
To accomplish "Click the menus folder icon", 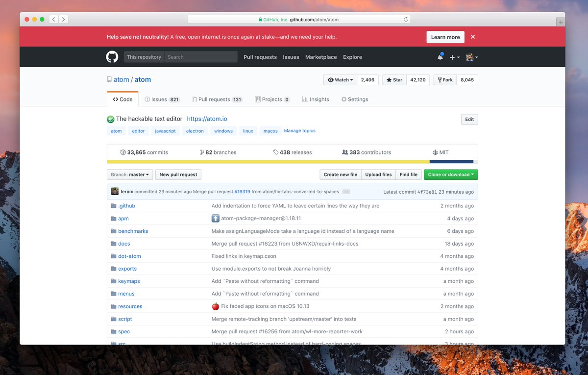I will [114, 294].
